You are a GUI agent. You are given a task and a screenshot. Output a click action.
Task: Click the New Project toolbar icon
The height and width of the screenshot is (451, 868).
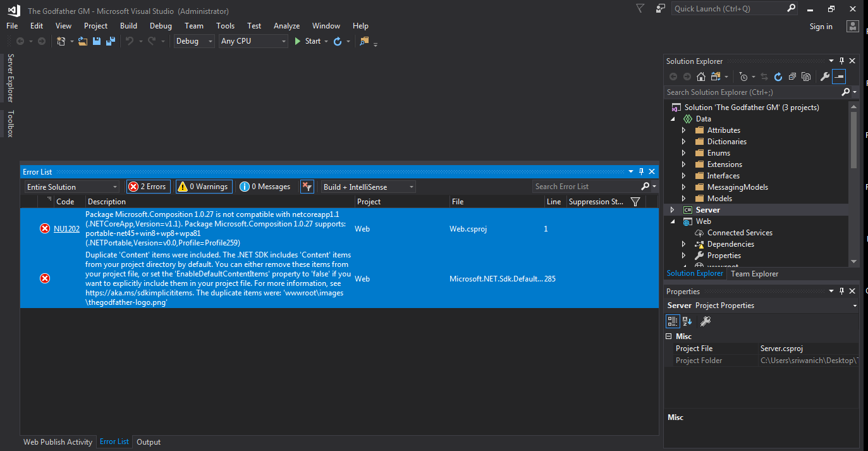(61, 41)
